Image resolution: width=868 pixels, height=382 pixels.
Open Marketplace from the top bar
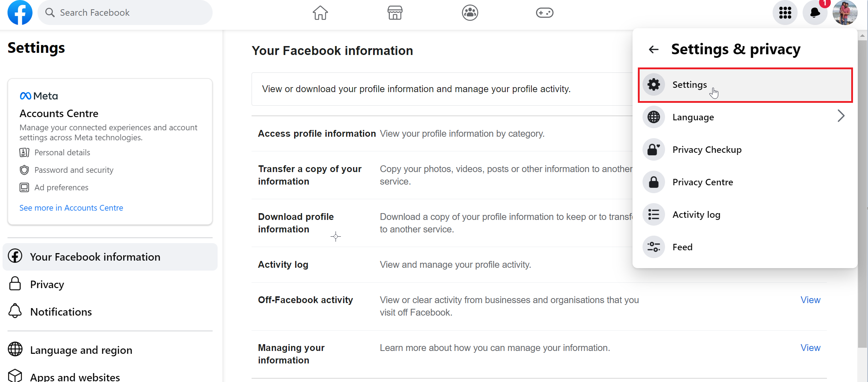pos(395,12)
